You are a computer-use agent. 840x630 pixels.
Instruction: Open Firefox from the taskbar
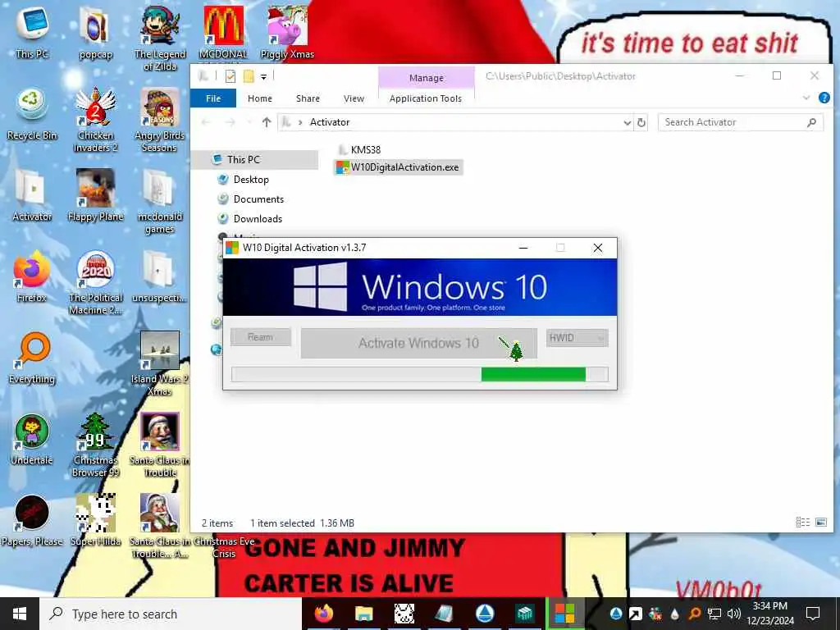(323, 614)
